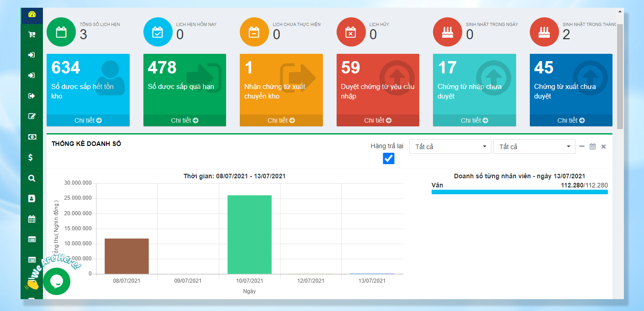Viewport: 644px width, 311px height.
Task: Collapse the Thống kê doanh số panel
Action: (x=581, y=146)
